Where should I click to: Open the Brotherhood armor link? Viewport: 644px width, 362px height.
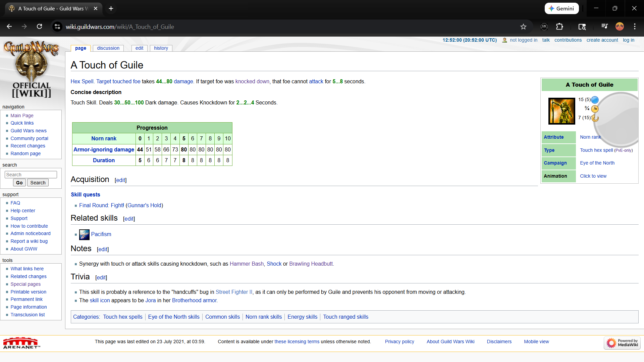[194, 300]
